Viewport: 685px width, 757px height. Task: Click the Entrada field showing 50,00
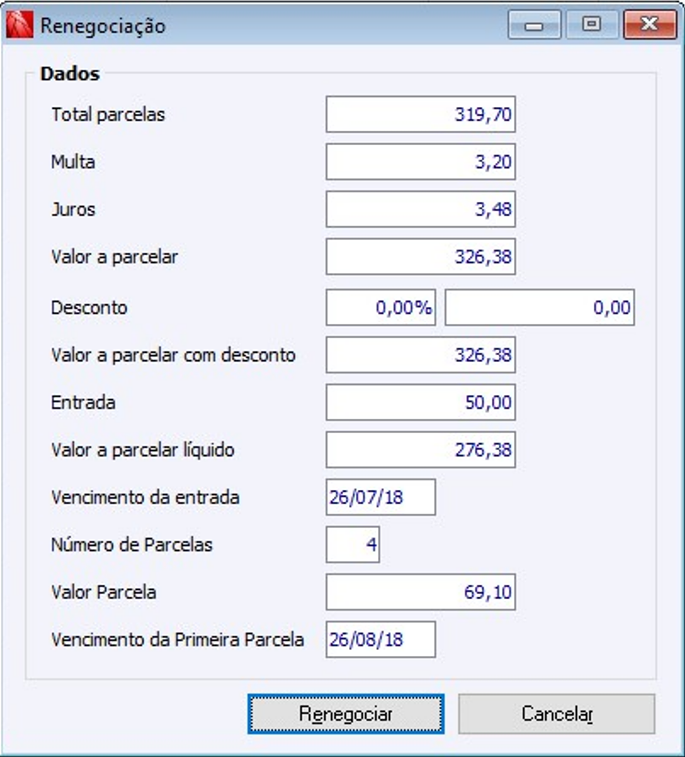[420, 403]
